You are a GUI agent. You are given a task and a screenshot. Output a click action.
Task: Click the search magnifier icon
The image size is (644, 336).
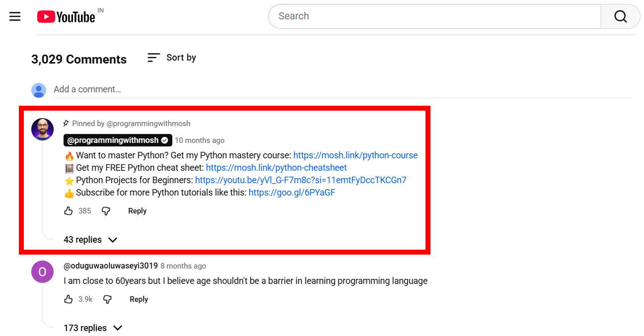click(620, 16)
